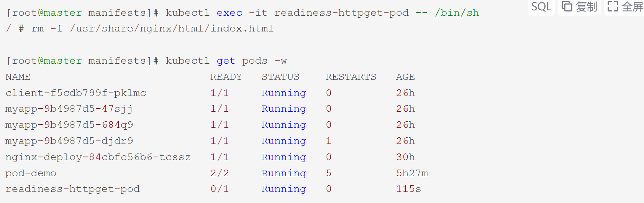The width and height of the screenshot is (644, 203).
Task: Click the pod name myapp-9b4987d5-djdr9
Action: [69, 141]
